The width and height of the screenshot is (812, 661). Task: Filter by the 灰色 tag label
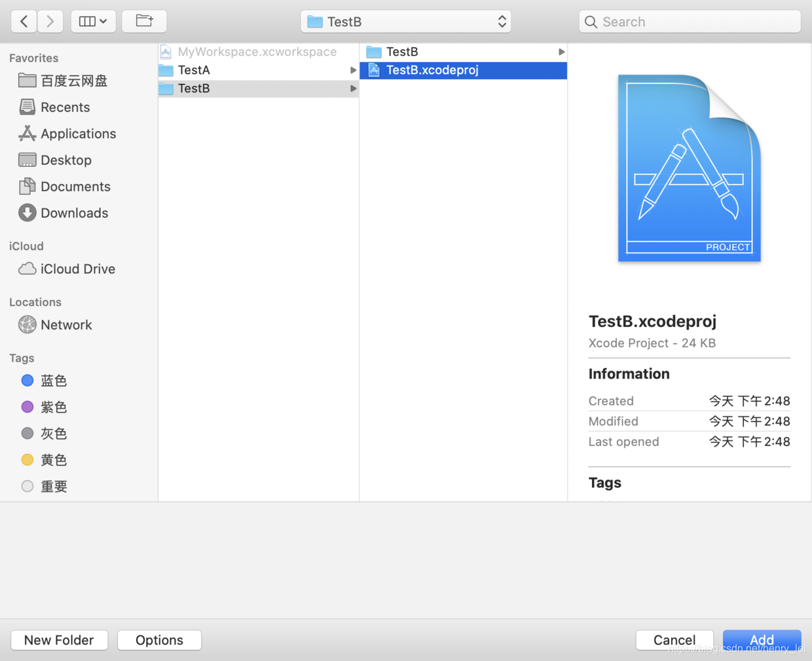54,433
